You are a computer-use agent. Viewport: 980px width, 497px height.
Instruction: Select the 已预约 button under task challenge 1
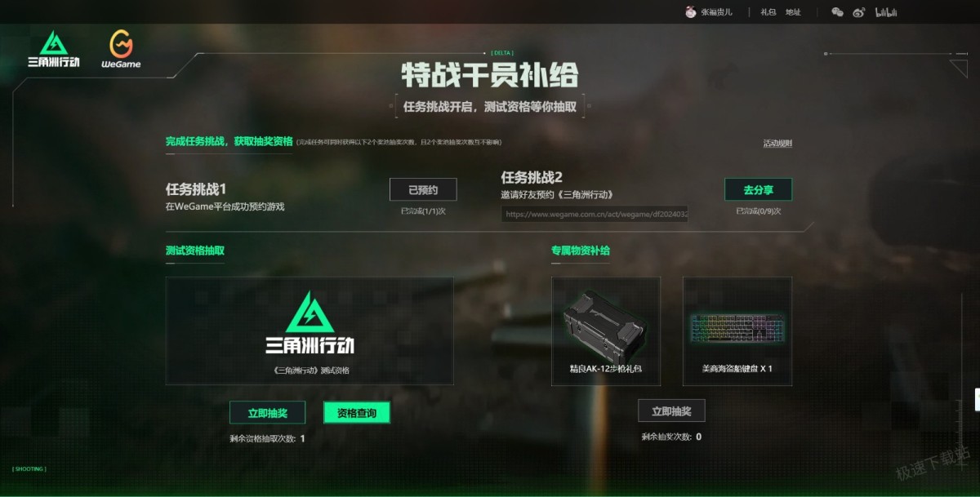coord(423,189)
